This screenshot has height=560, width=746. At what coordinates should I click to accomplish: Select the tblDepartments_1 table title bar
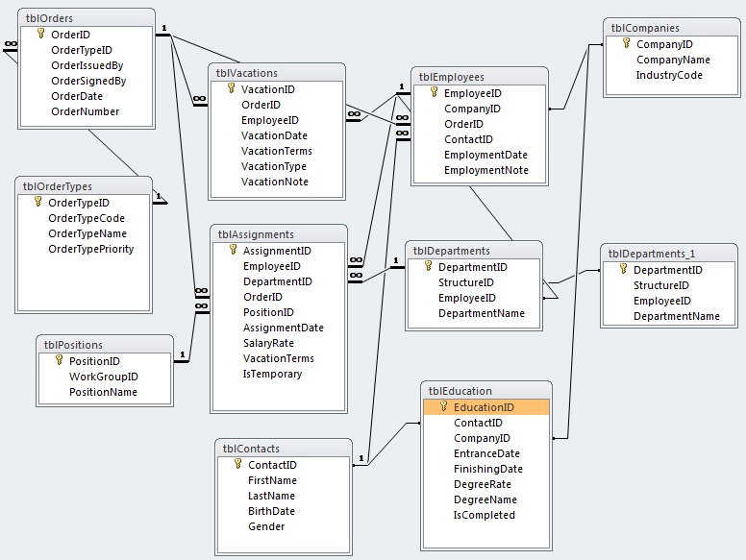[x=669, y=254]
